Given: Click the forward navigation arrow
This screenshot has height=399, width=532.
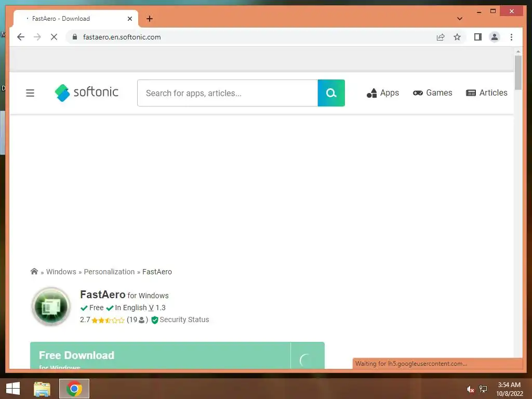Looking at the screenshot, I should 37,37.
